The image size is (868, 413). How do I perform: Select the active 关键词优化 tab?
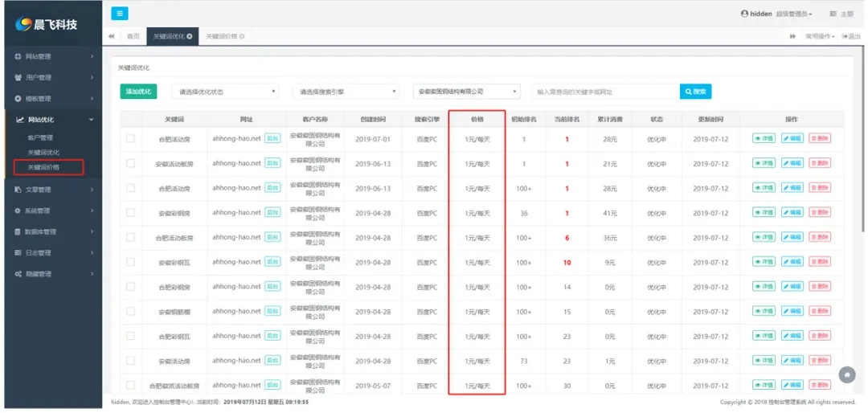[172, 36]
